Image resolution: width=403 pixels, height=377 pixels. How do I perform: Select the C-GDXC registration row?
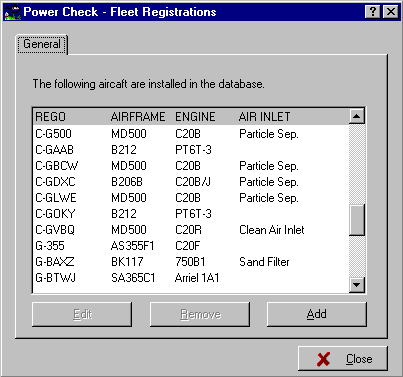[191, 182]
